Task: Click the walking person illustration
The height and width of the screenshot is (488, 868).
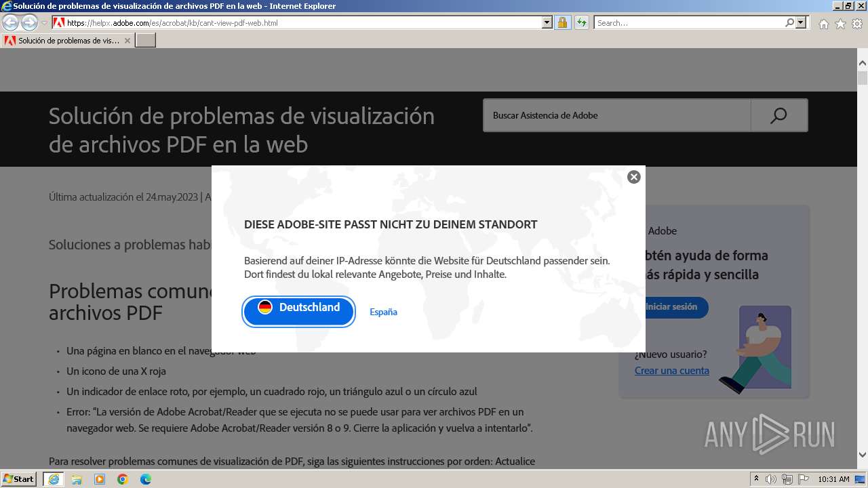Action: click(755, 350)
